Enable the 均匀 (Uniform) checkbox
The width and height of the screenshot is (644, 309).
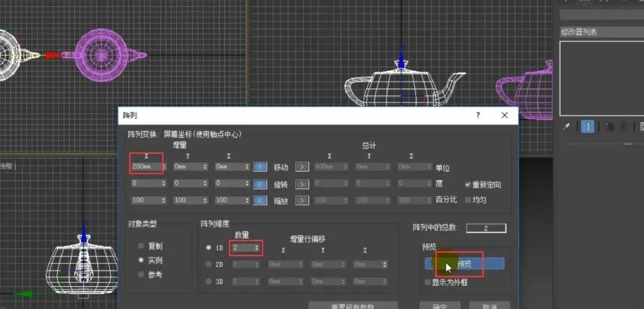(x=468, y=200)
